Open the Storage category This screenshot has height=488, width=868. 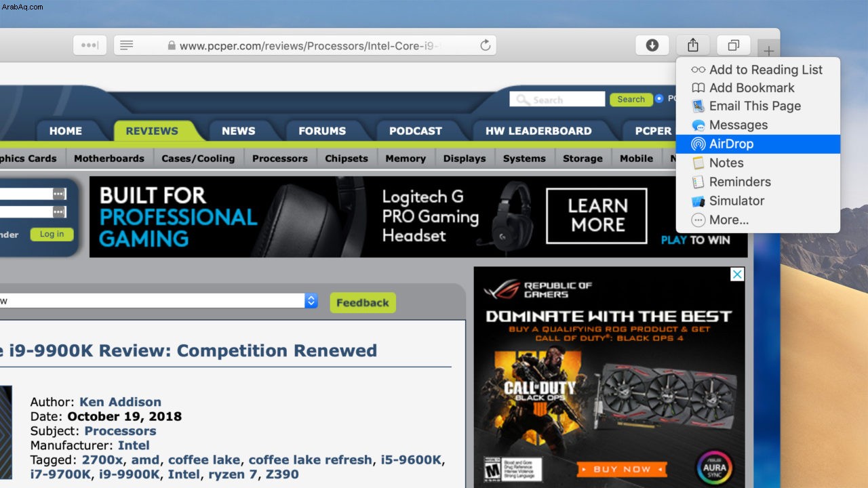tap(583, 158)
